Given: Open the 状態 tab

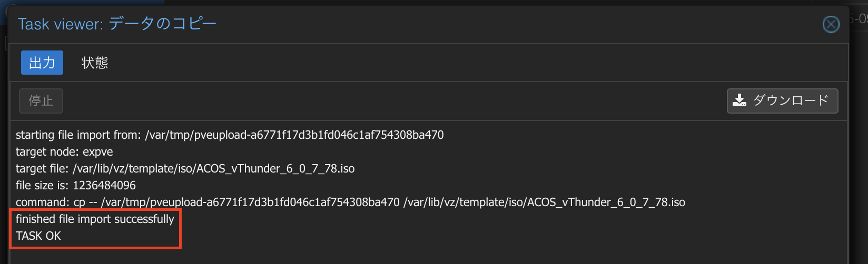Looking at the screenshot, I should coord(95,63).
